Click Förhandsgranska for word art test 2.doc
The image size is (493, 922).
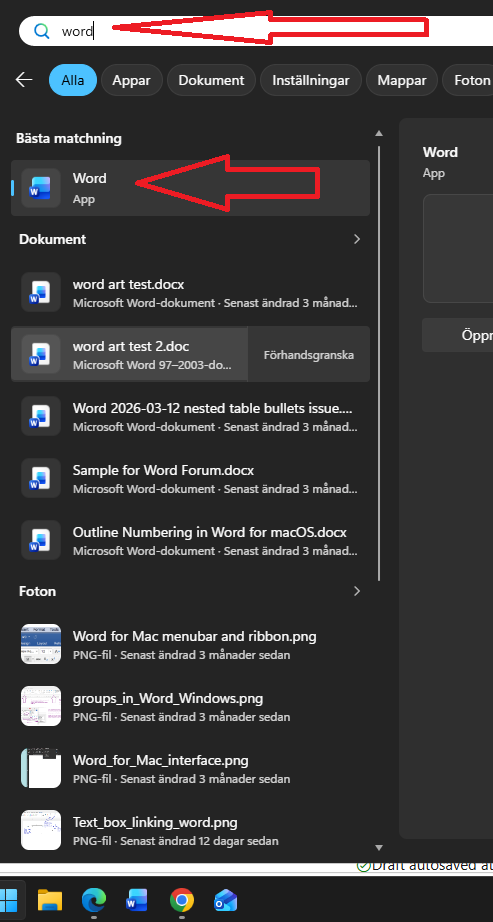pos(309,355)
